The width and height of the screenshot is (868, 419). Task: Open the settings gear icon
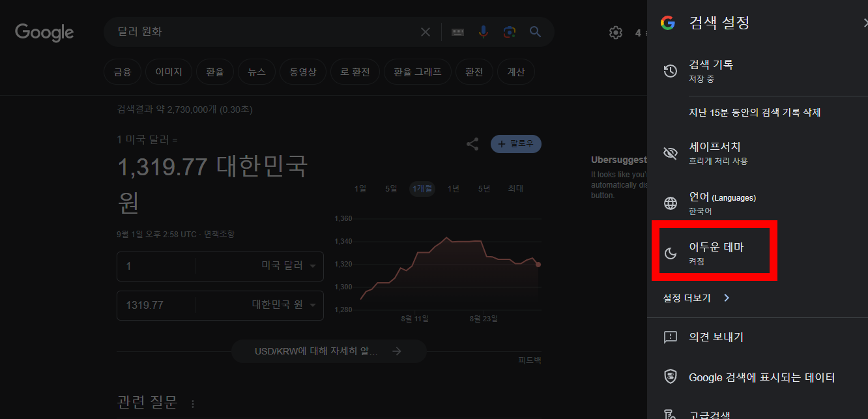click(x=616, y=33)
